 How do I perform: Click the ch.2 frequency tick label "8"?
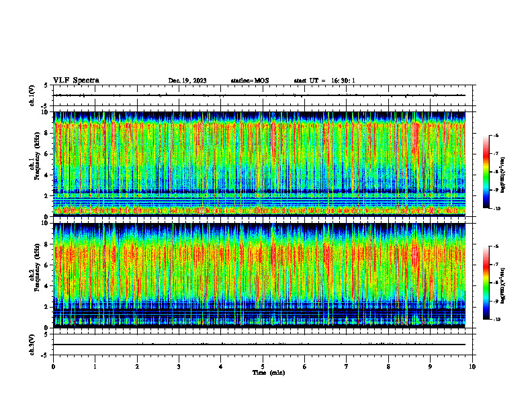[46, 244]
